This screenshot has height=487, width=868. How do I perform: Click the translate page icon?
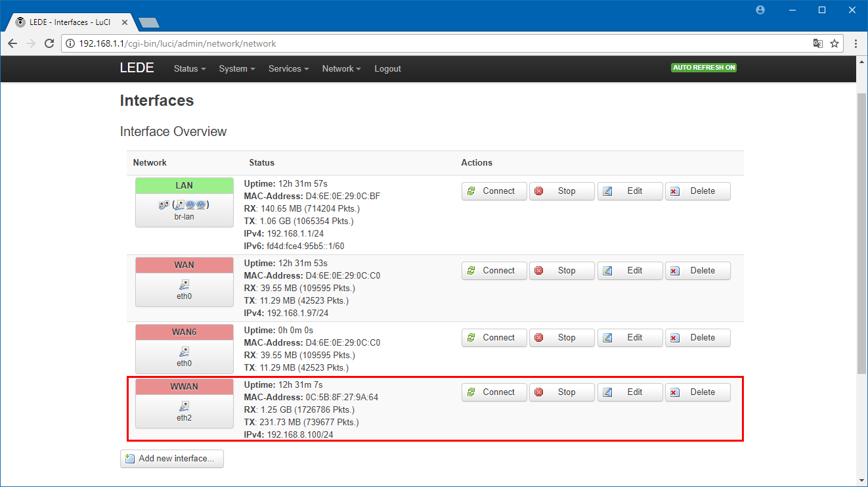click(x=818, y=43)
